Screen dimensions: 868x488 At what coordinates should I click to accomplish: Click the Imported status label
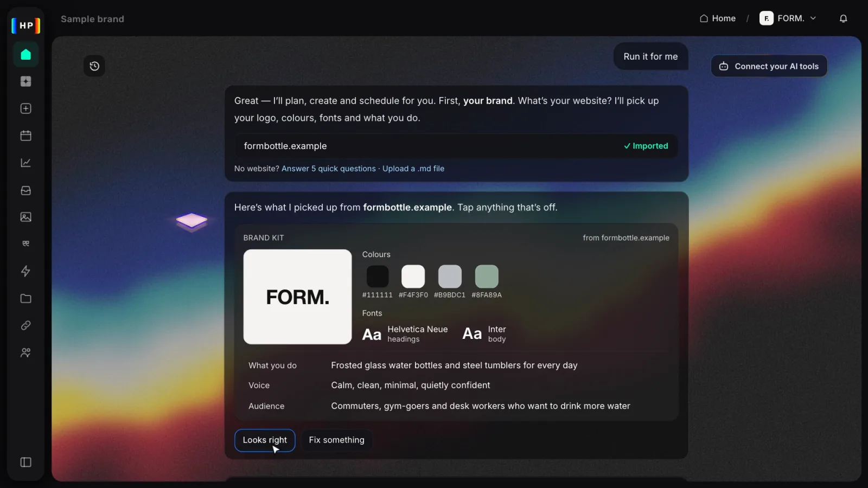(x=646, y=146)
